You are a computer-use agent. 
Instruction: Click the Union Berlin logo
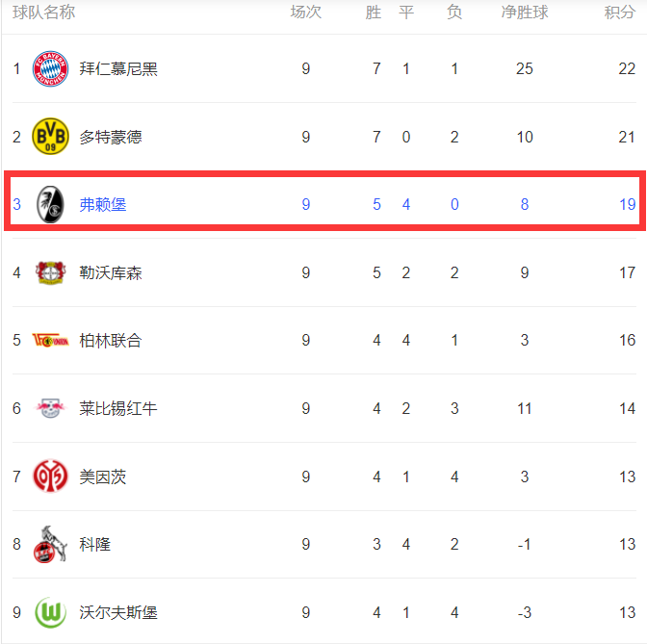50,341
